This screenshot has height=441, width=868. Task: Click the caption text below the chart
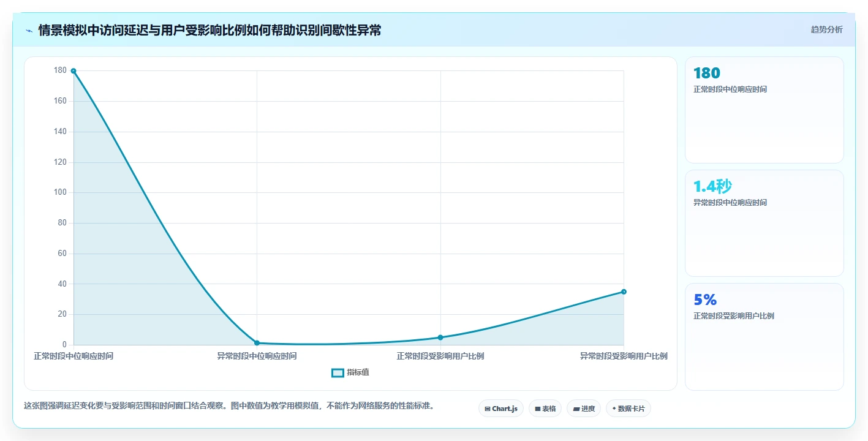[x=229, y=405]
